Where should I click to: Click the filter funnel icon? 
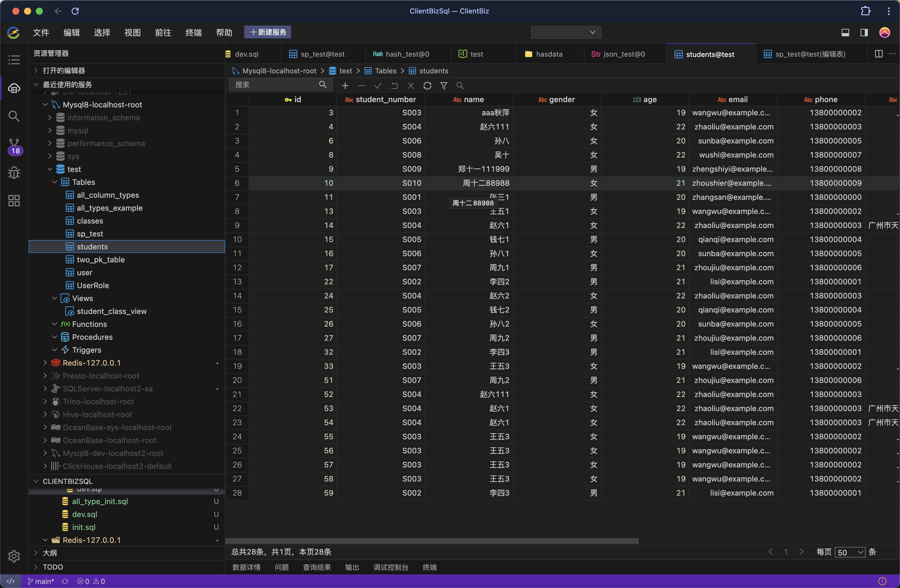pyautogui.click(x=444, y=86)
